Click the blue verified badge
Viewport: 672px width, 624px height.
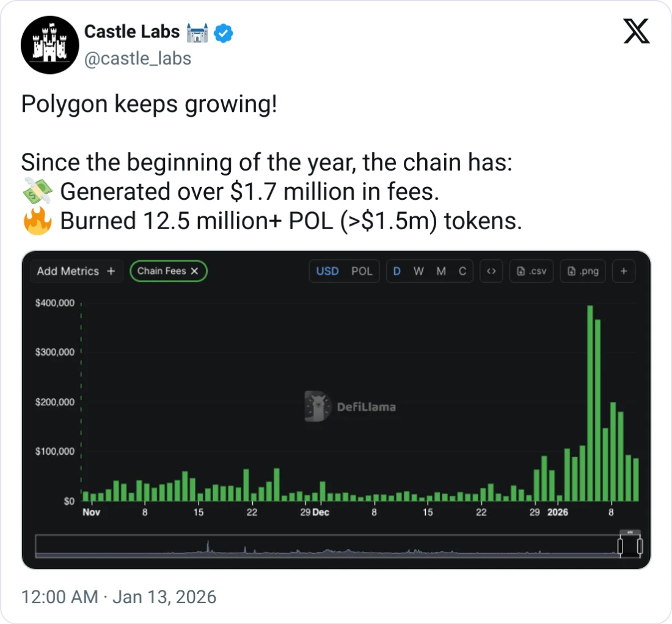tap(224, 32)
